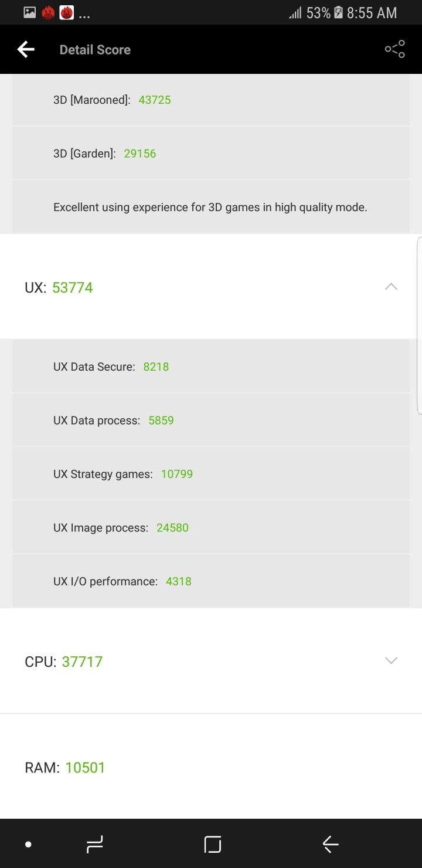Screen dimensions: 422x868
Task: Tap the back arrow in header
Action: pos(26,50)
